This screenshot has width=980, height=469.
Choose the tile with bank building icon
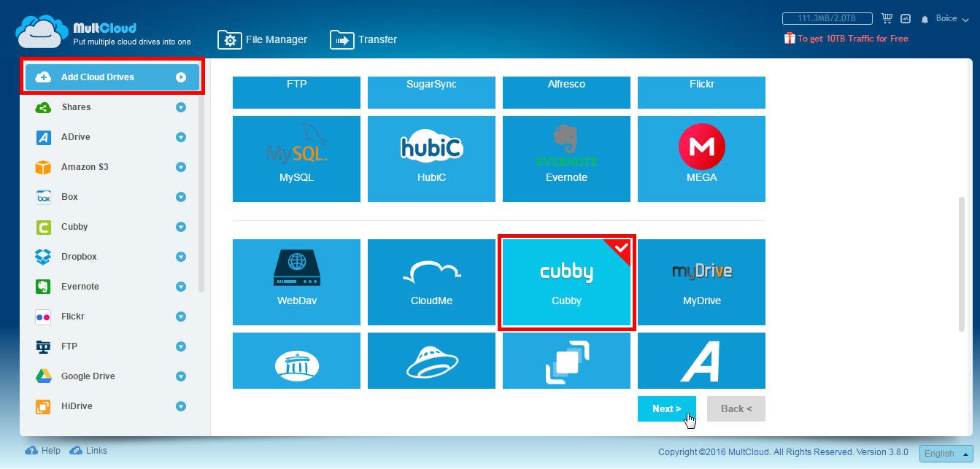tap(296, 360)
